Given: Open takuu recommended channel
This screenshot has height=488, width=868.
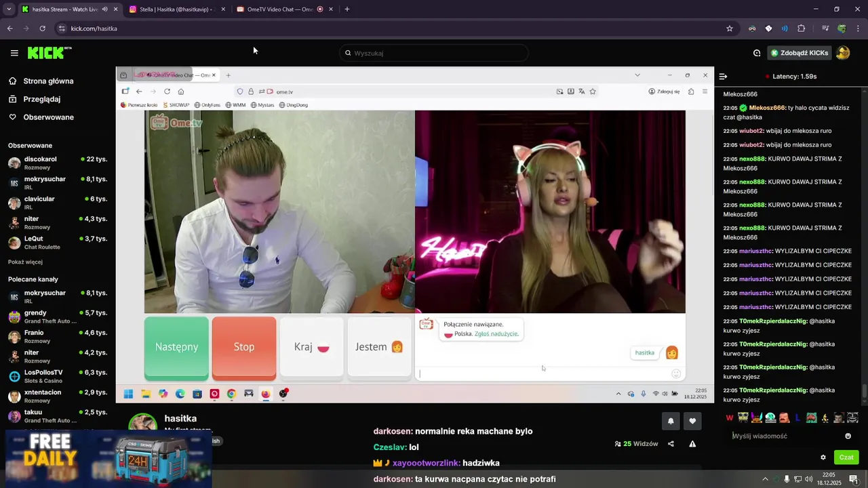Looking at the screenshot, I should 58,416.
